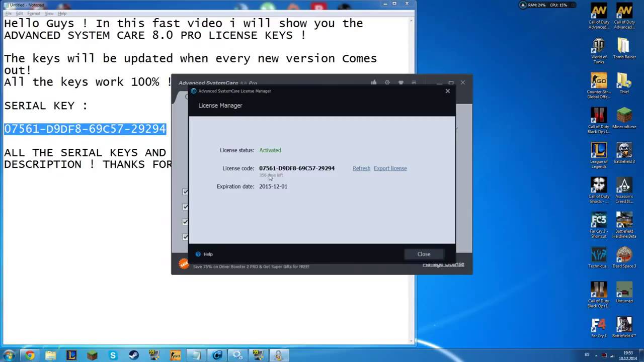
Task: Switch to the Notepad taskbar button
Action: pos(196,355)
